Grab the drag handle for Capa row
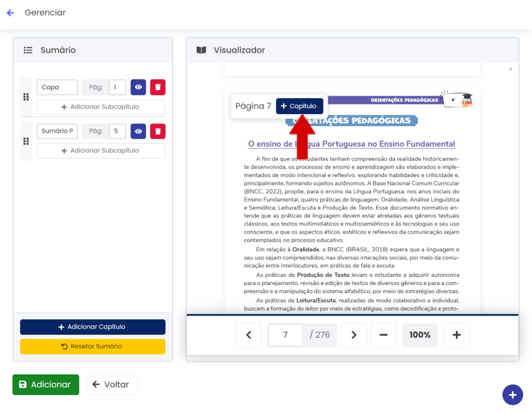The width and height of the screenshot is (532, 414). tap(26, 97)
